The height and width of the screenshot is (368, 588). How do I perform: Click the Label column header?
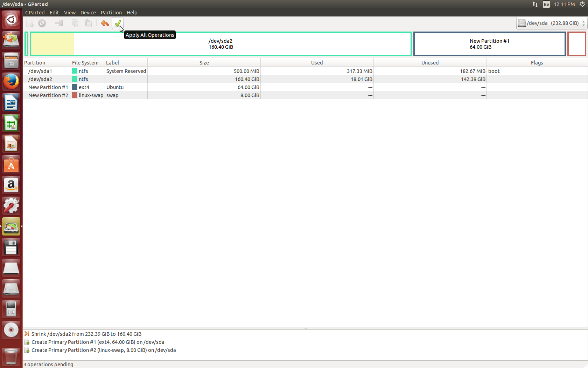tap(126, 63)
